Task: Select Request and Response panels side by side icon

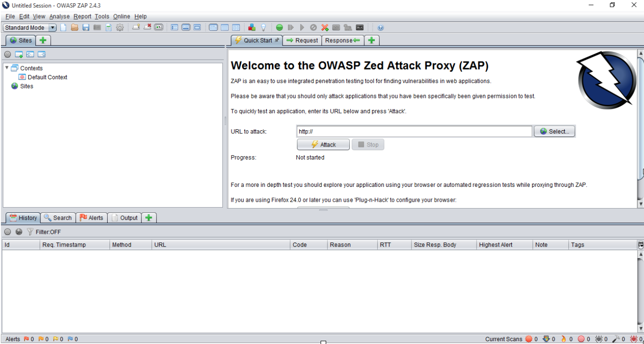Action: pos(236,27)
